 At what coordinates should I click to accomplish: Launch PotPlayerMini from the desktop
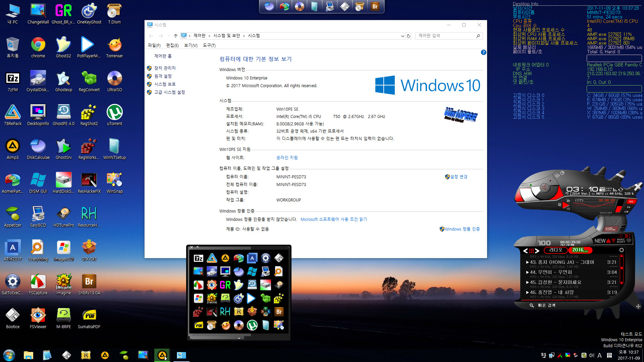89,48
